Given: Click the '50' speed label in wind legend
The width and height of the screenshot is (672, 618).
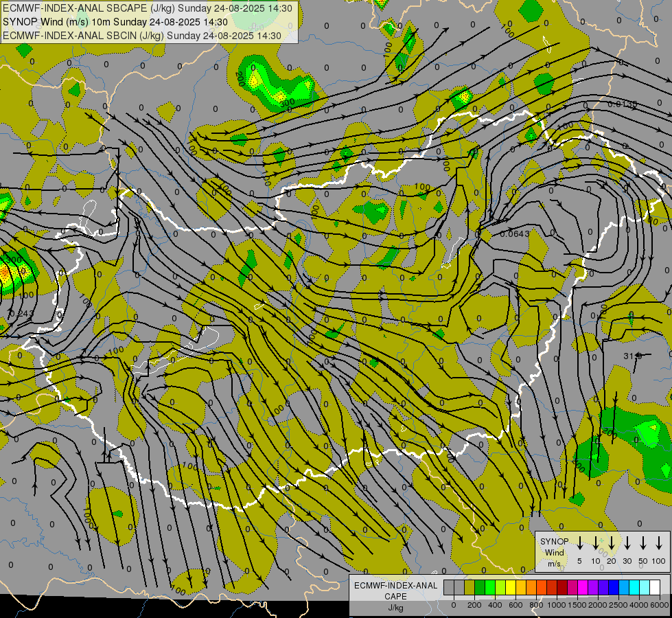Looking at the screenshot, I should pyautogui.click(x=643, y=561).
